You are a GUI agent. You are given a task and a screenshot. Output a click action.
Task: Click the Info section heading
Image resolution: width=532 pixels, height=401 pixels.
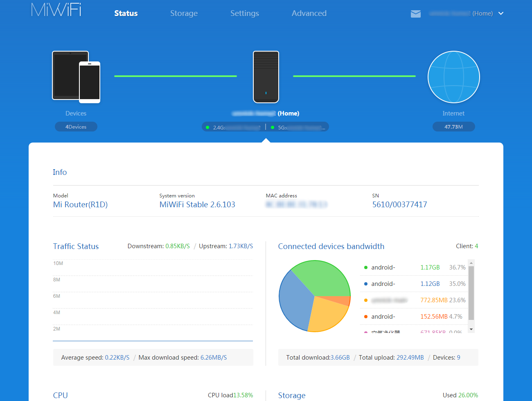(x=60, y=172)
